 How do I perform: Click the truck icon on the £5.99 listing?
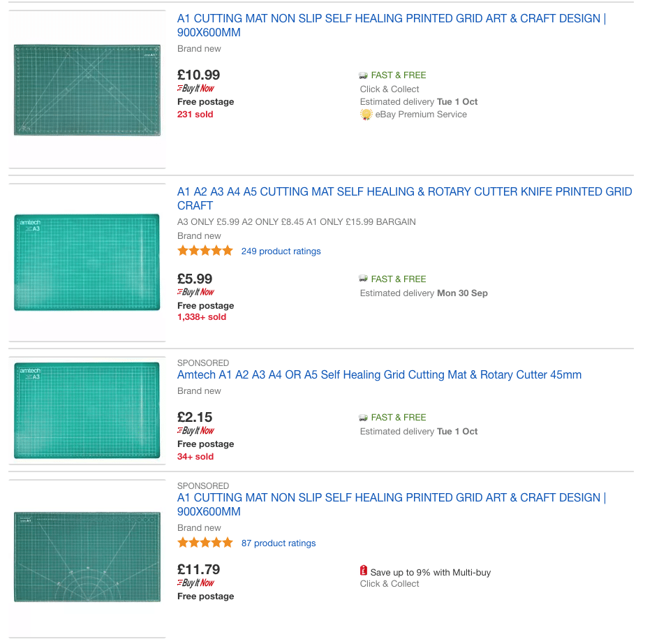coord(363,279)
